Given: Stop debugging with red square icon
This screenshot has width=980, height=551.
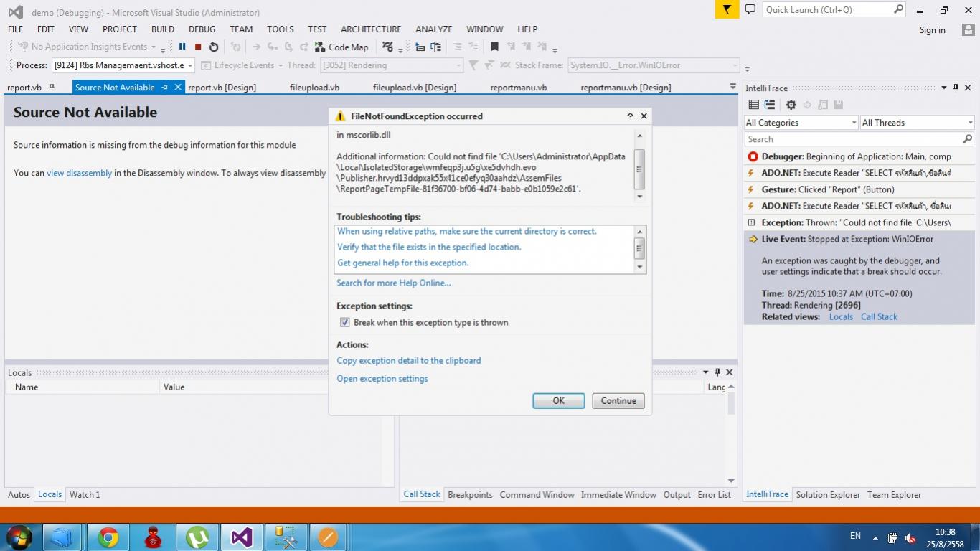Looking at the screenshot, I should [x=198, y=47].
